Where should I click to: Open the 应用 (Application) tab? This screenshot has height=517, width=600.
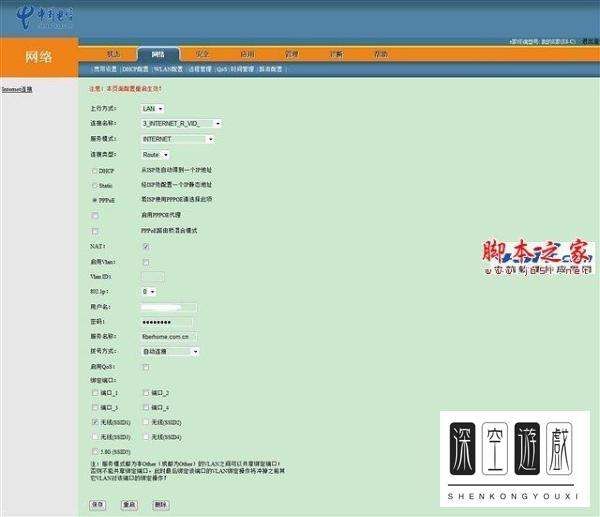(x=247, y=54)
